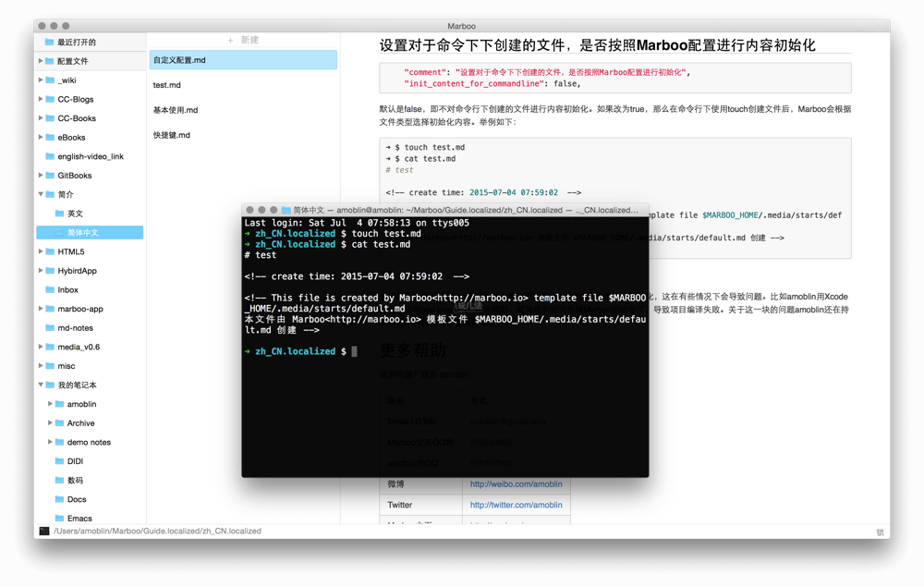Expand the amoblin folder arrow
The image size is (924, 587).
50,404
